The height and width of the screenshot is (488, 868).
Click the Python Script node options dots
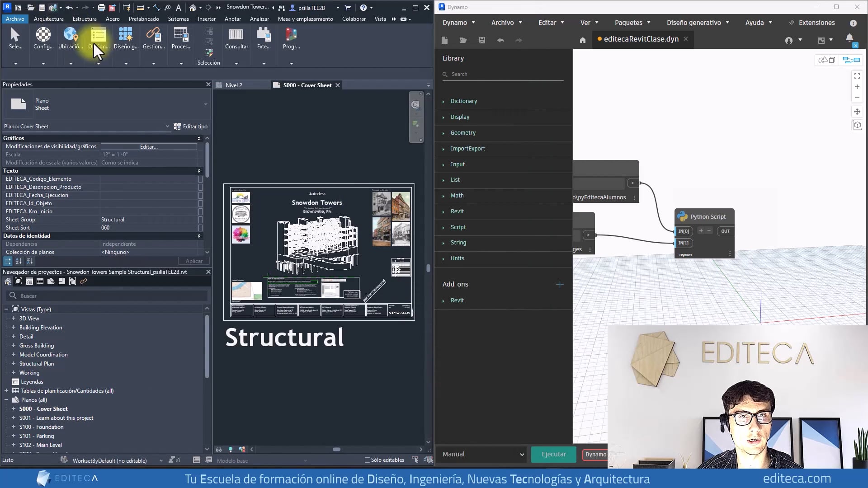tap(730, 254)
